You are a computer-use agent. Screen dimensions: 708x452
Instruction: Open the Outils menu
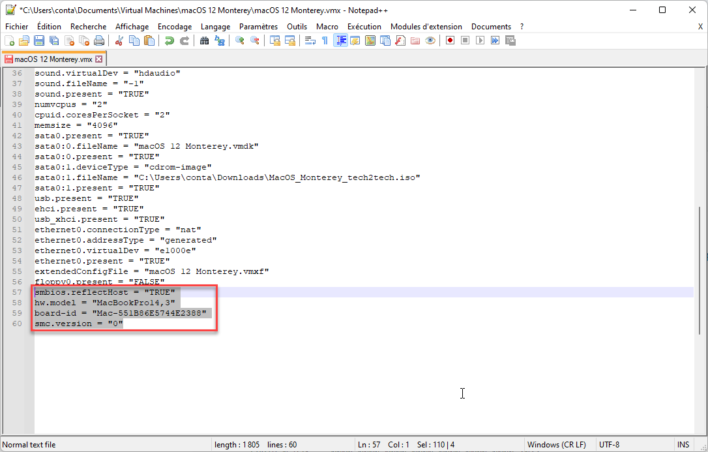pos(297,27)
